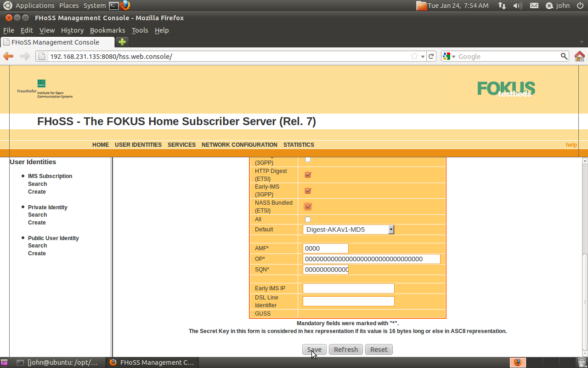Viewport: 588px width, 368px height.
Task: Toggle the partially visible (3GPP) checkbox at top
Action: [x=308, y=159]
